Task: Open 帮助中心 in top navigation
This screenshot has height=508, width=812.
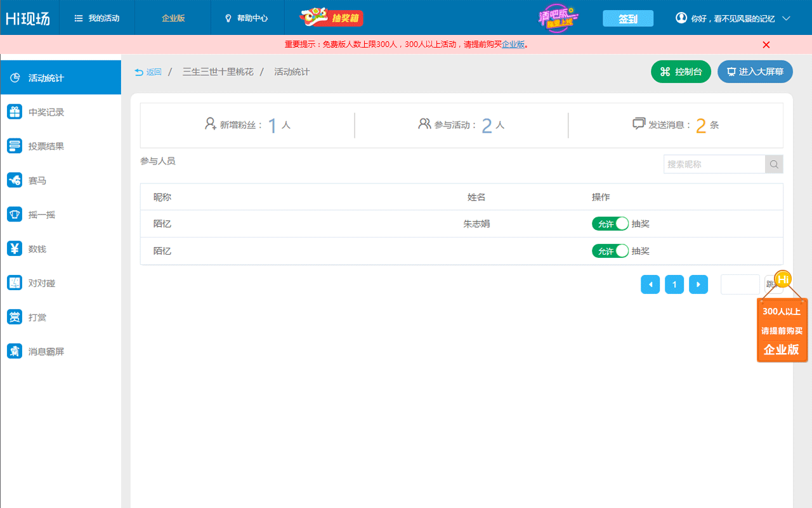Action: point(247,18)
